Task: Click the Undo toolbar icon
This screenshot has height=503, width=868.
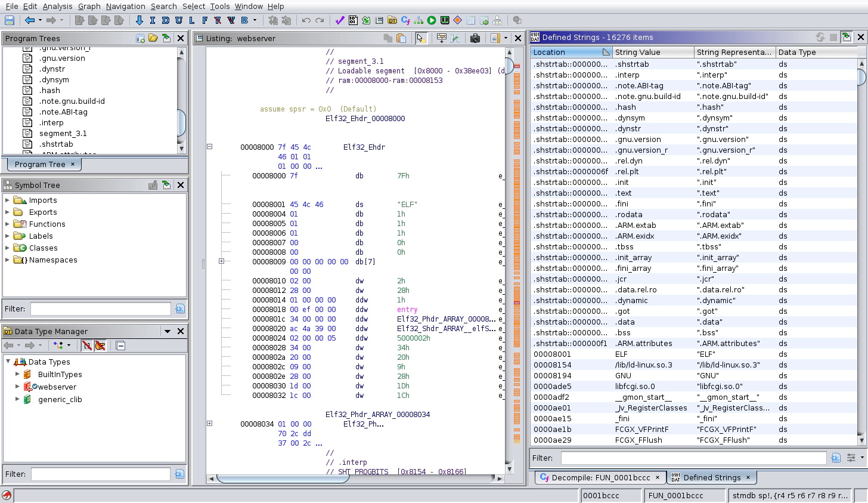Action: pyautogui.click(x=306, y=20)
